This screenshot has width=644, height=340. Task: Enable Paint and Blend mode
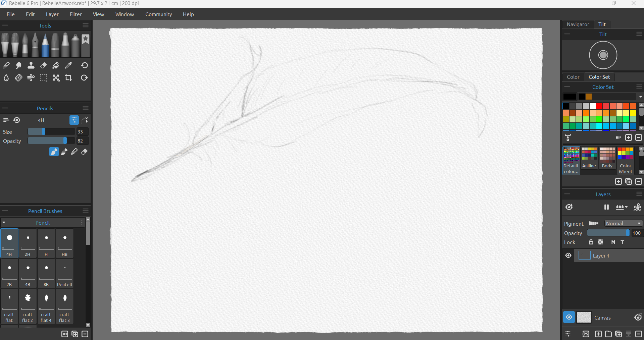pyautogui.click(x=64, y=152)
